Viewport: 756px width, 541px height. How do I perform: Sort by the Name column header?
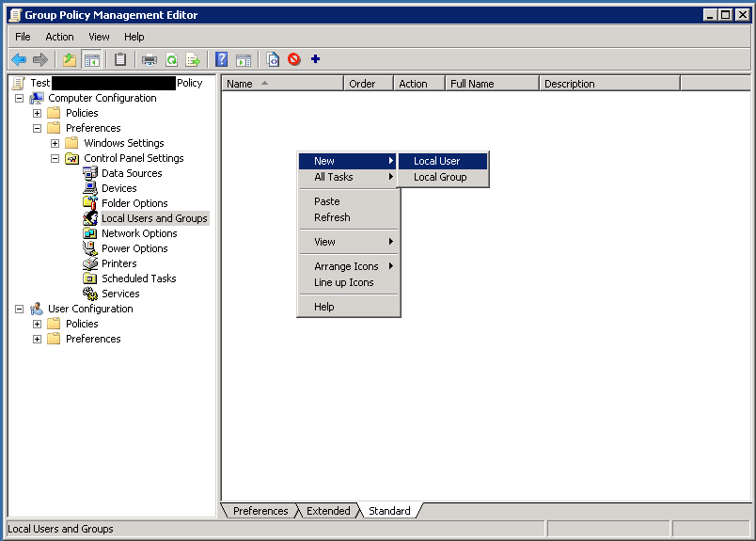[x=282, y=84]
